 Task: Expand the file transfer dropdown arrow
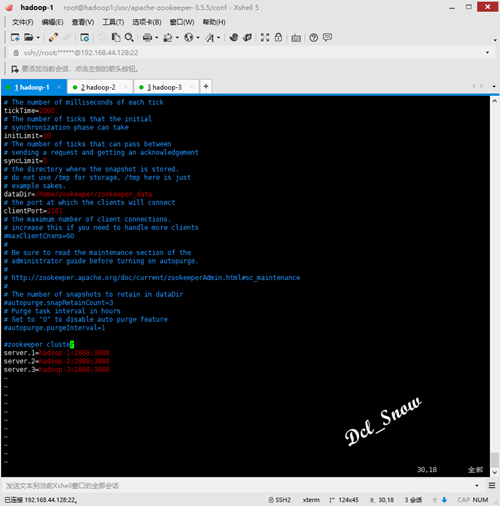pos(177,37)
